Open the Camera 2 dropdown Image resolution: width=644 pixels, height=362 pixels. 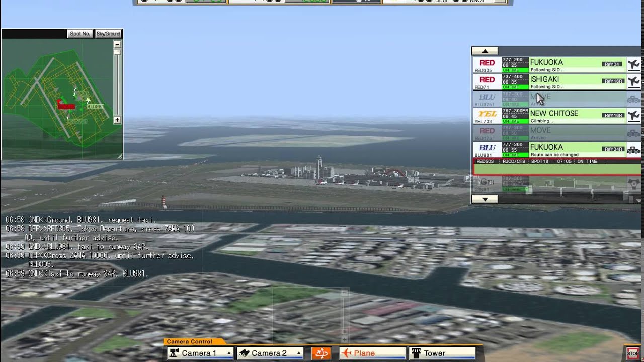click(299, 353)
